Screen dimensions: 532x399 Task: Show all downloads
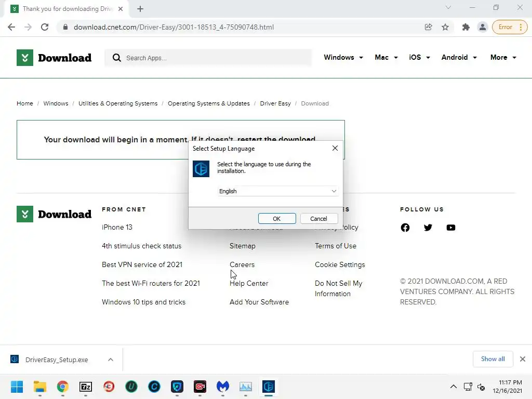click(x=493, y=359)
